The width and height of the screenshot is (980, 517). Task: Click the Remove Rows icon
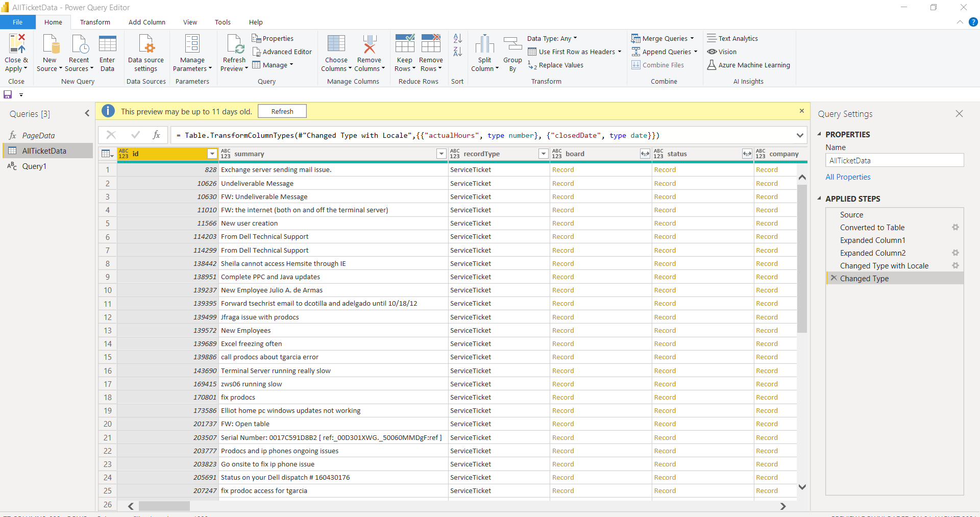point(431,44)
